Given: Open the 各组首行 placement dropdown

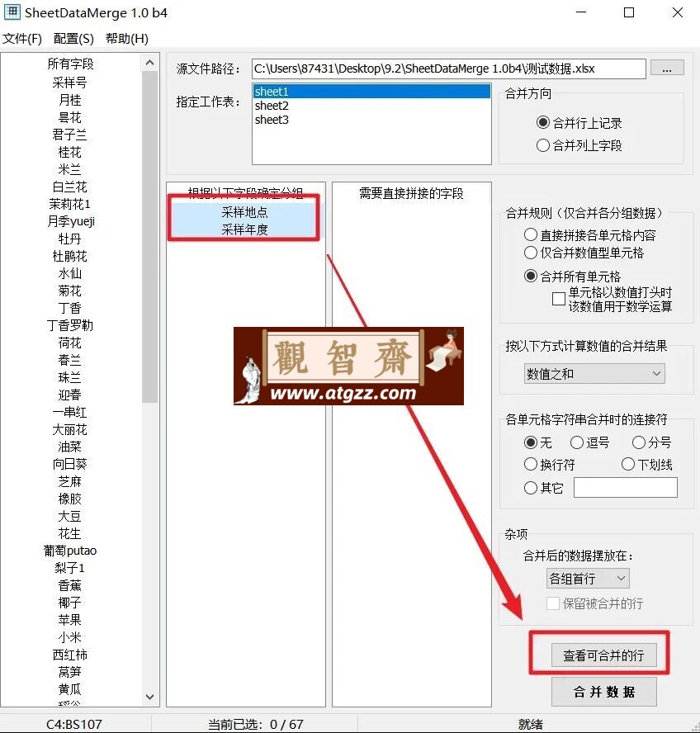Looking at the screenshot, I should (587, 579).
